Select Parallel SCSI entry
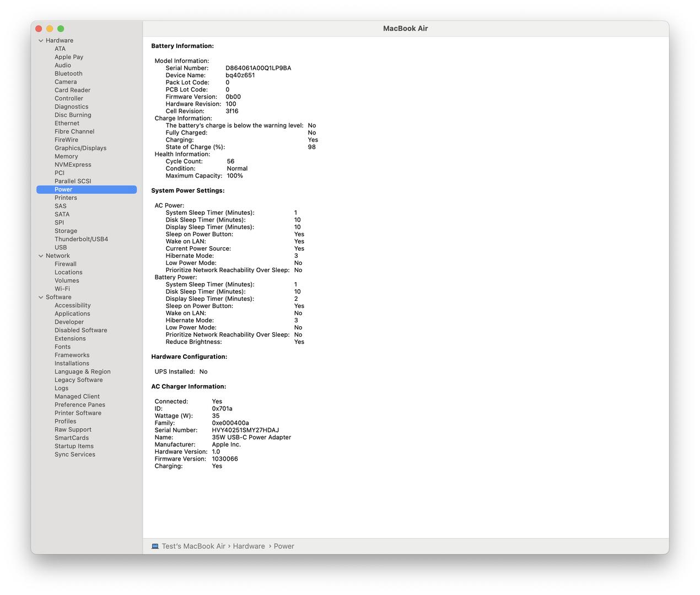The image size is (700, 595). pos(73,181)
